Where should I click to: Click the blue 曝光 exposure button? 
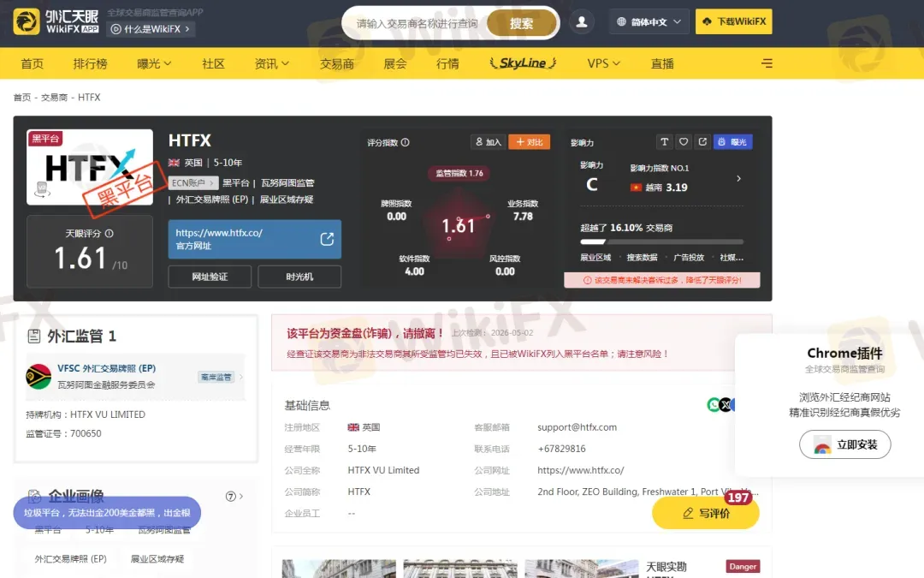tap(733, 141)
